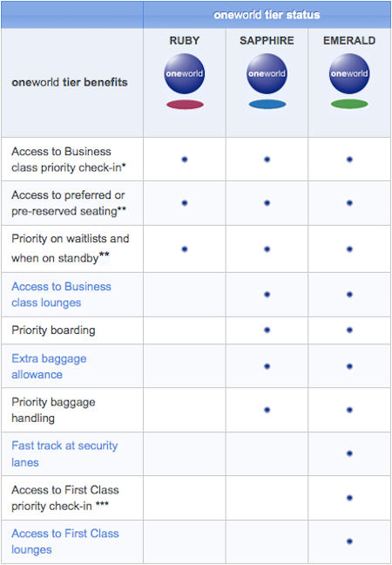Select the Priority boarding row label
Viewport: 392px width, 565px height.
coord(53,330)
